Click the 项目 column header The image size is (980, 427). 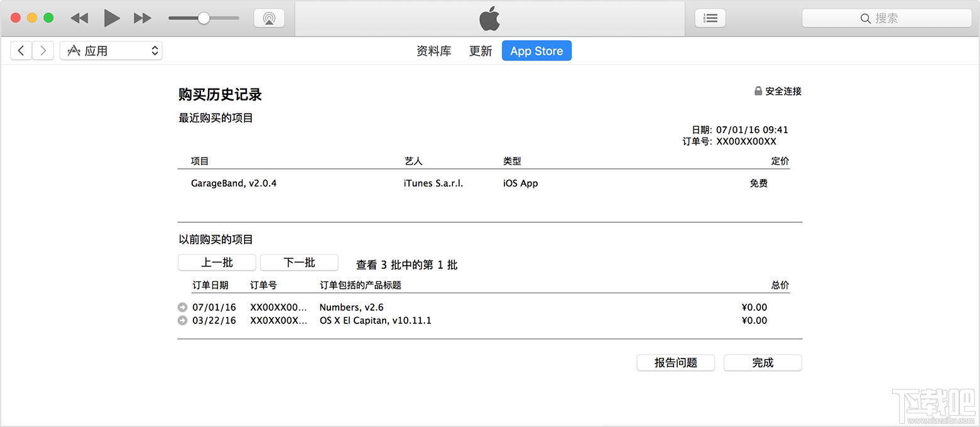click(x=200, y=161)
